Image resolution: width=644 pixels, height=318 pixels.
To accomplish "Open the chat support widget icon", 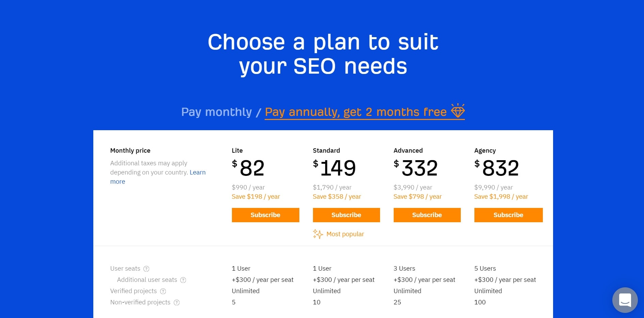I will point(625,300).
